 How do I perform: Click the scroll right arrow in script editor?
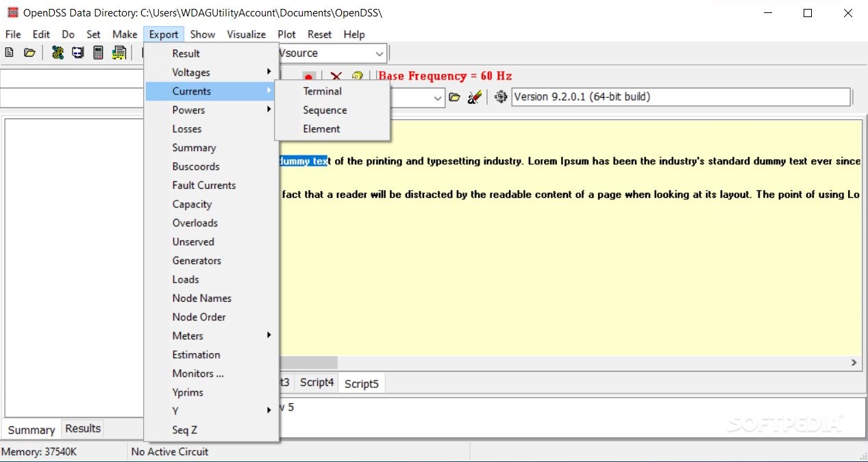coord(854,362)
